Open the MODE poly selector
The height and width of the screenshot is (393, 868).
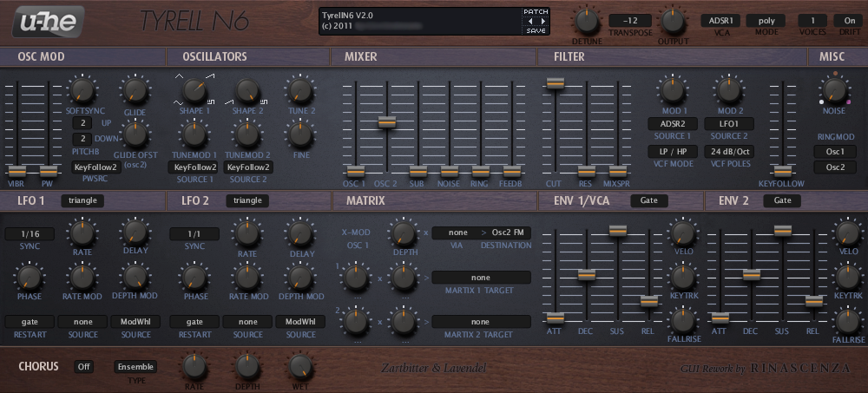point(766,21)
